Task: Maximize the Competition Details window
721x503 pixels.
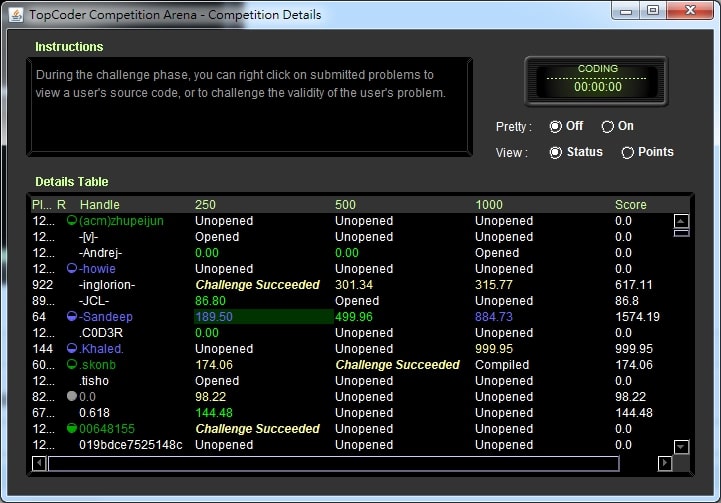Action: click(x=652, y=11)
